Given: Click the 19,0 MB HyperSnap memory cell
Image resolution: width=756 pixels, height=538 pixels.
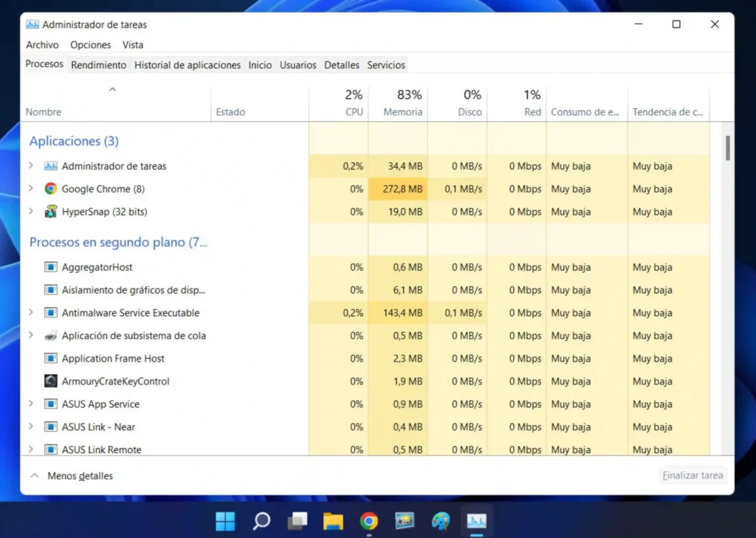Looking at the screenshot, I should 398,212.
